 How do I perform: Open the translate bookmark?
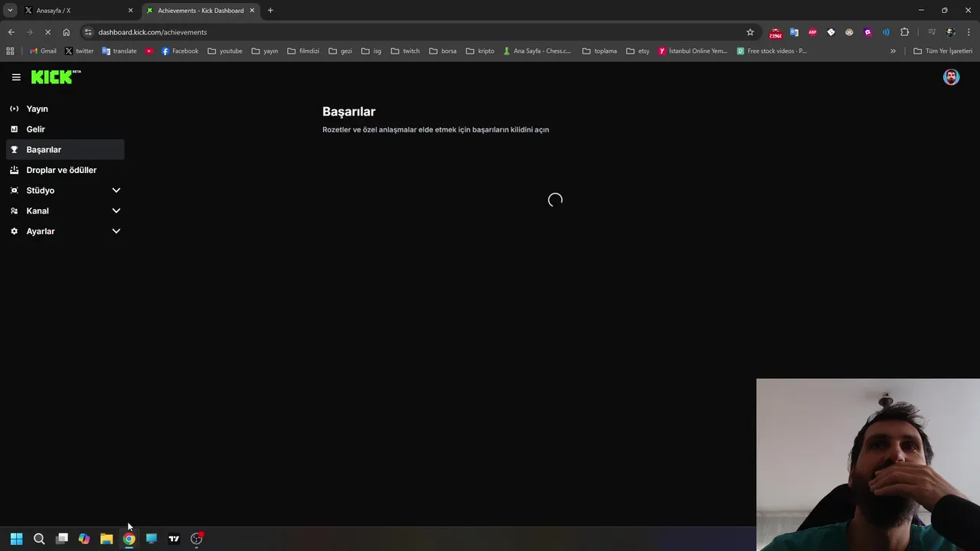tap(119, 51)
